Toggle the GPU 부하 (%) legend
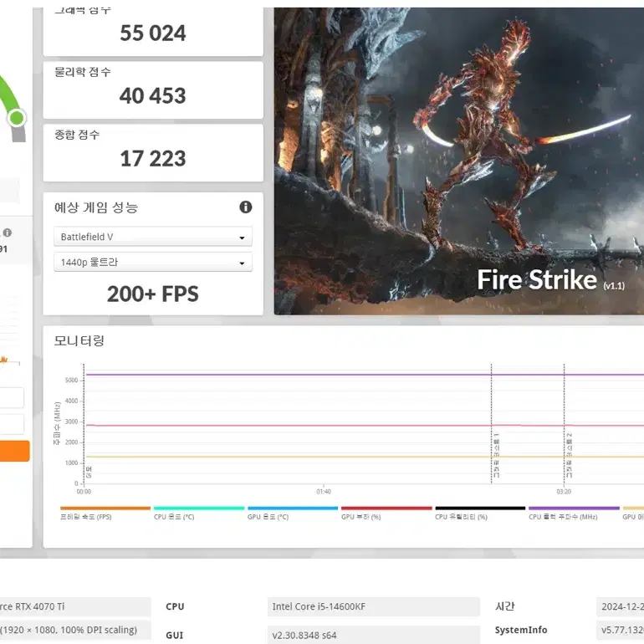The width and height of the screenshot is (644, 644). [x=386, y=514]
